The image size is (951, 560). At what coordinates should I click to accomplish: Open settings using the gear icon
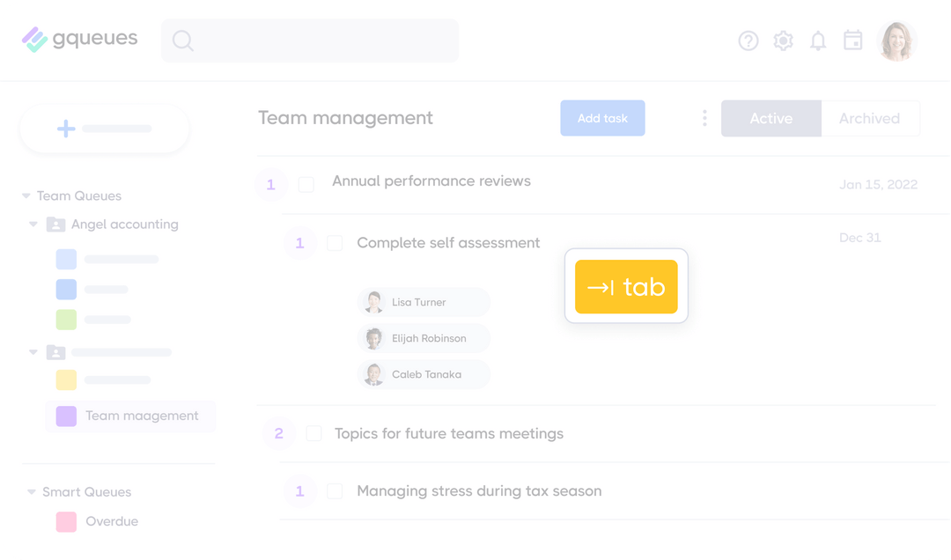pos(783,41)
